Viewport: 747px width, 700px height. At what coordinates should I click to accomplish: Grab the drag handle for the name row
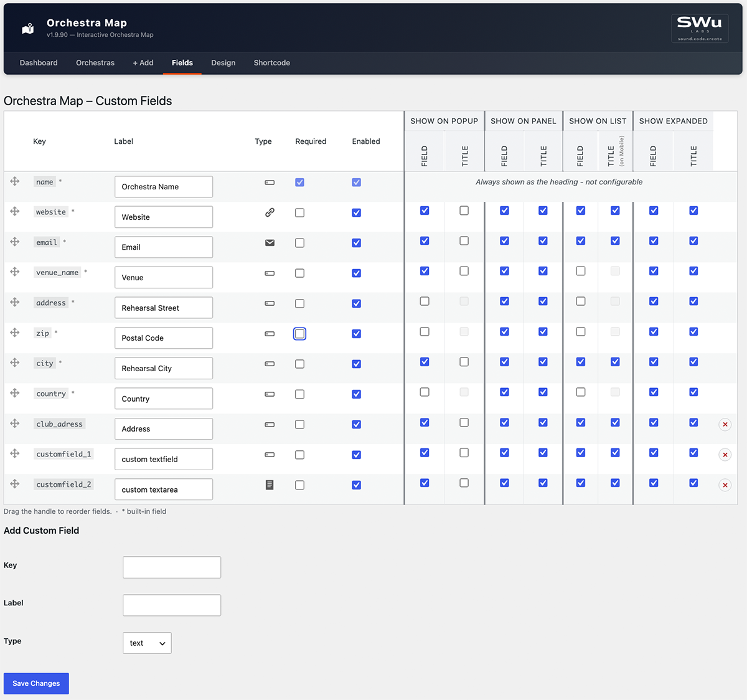pyautogui.click(x=15, y=181)
